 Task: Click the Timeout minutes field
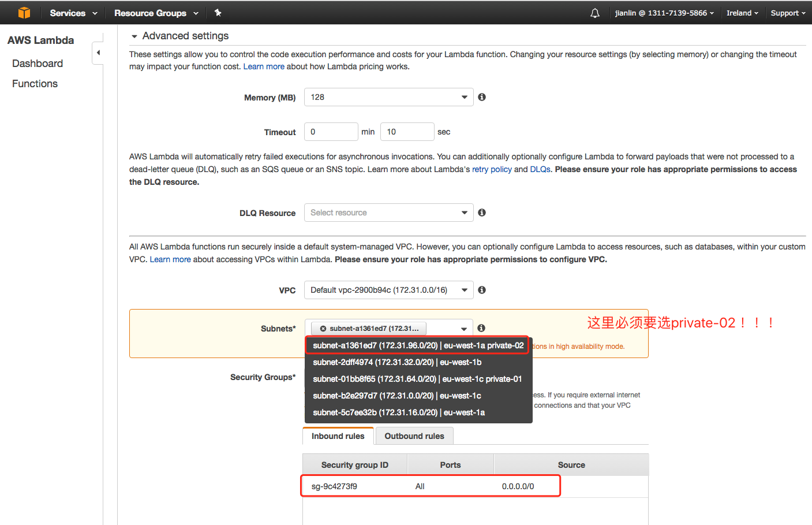click(331, 132)
